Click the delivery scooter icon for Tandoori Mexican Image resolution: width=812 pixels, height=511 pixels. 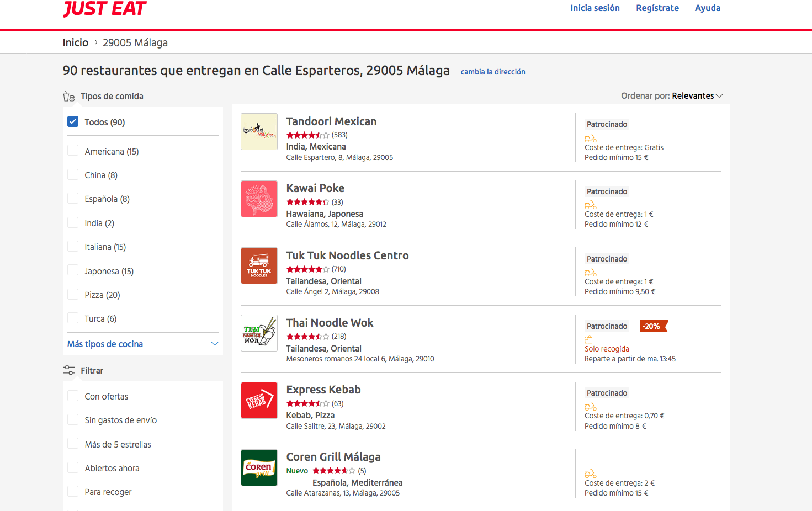(x=590, y=139)
